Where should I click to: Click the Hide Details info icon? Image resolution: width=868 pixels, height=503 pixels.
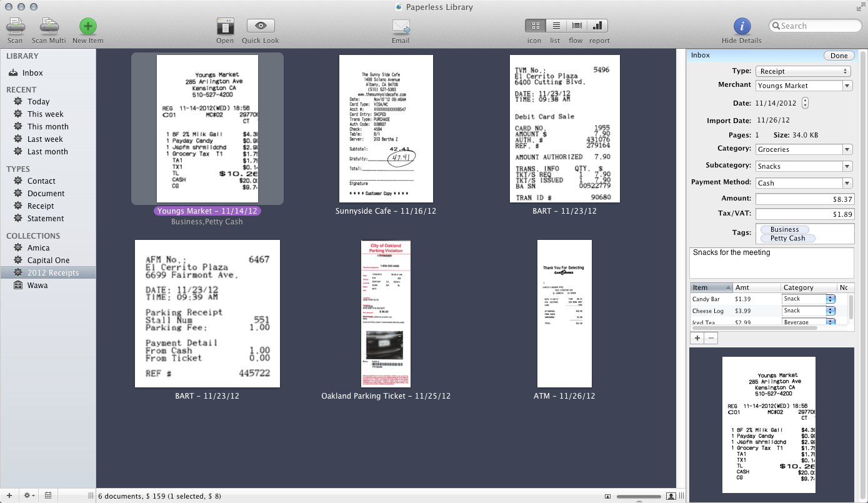point(742,26)
